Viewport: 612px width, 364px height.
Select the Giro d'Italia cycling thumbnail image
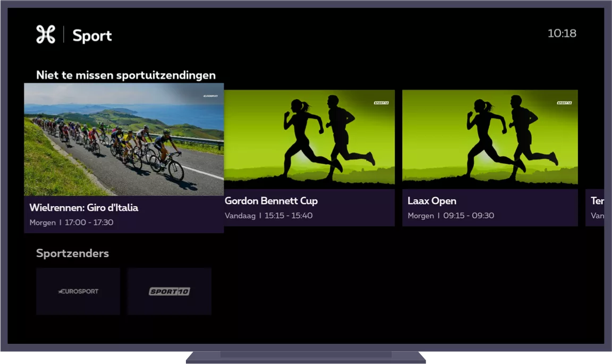coord(124,139)
